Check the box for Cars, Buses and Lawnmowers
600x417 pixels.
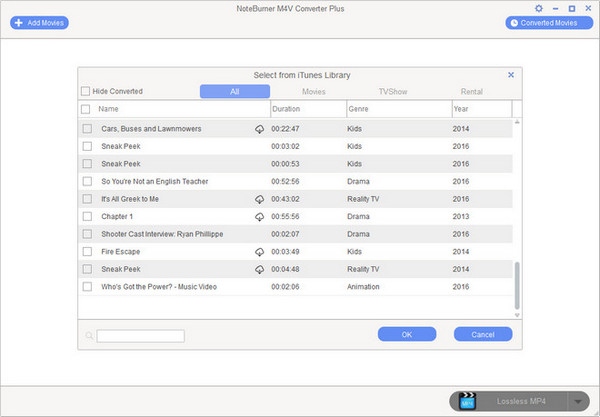click(x=87, y=129)
